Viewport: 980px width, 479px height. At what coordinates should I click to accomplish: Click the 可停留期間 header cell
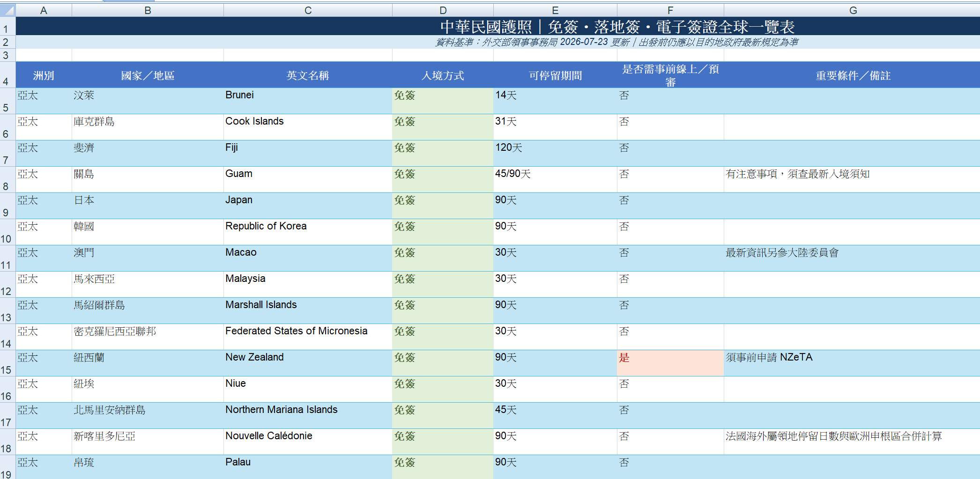coord(555,75)
